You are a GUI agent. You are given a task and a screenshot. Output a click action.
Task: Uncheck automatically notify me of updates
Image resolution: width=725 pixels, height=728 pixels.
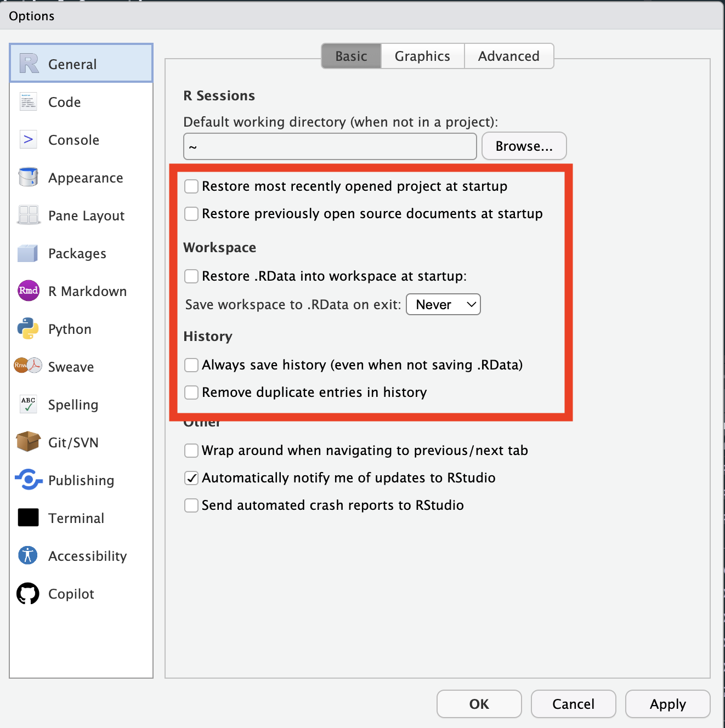click(x=191, y=478)
